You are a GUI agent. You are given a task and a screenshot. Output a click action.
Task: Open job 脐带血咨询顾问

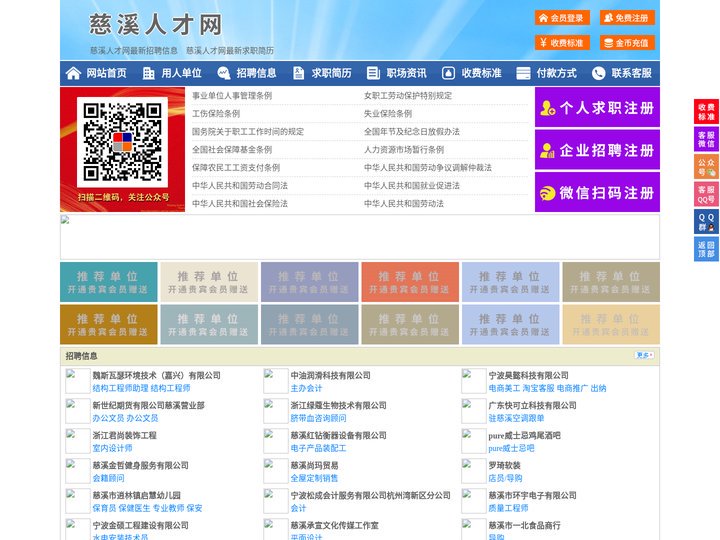318,418
